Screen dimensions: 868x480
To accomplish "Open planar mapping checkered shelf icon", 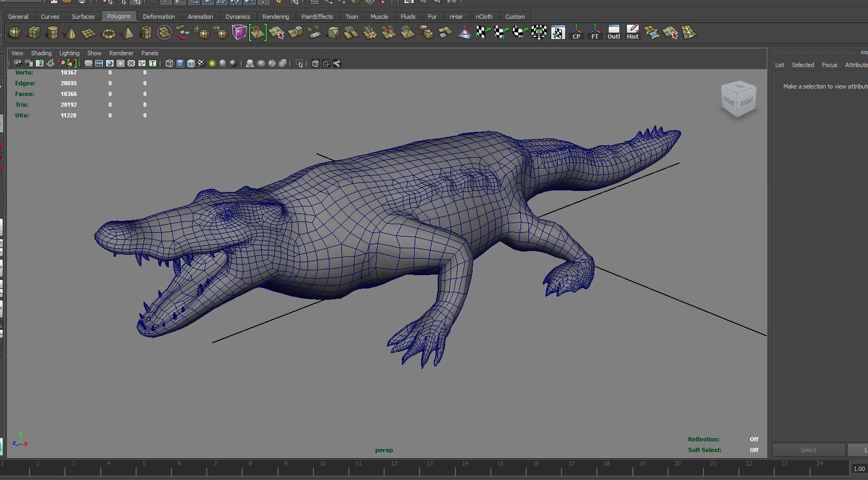I will 482,32.
